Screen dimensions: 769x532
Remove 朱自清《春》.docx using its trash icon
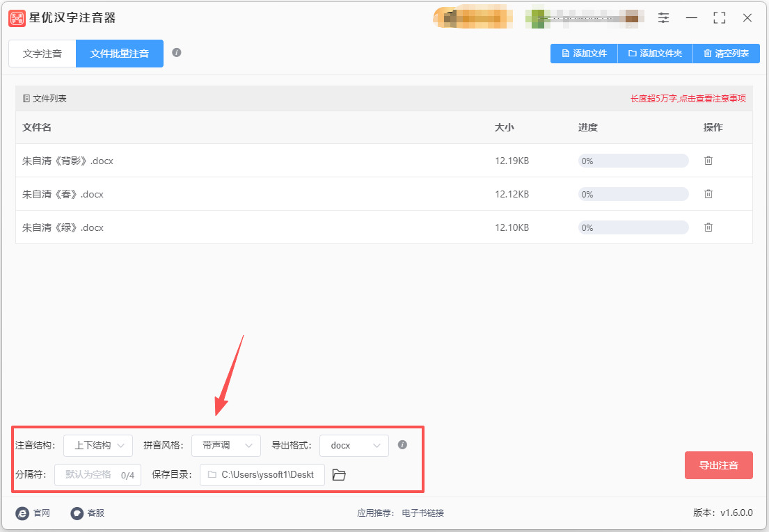pyautogui.click(x=708, y=194)
